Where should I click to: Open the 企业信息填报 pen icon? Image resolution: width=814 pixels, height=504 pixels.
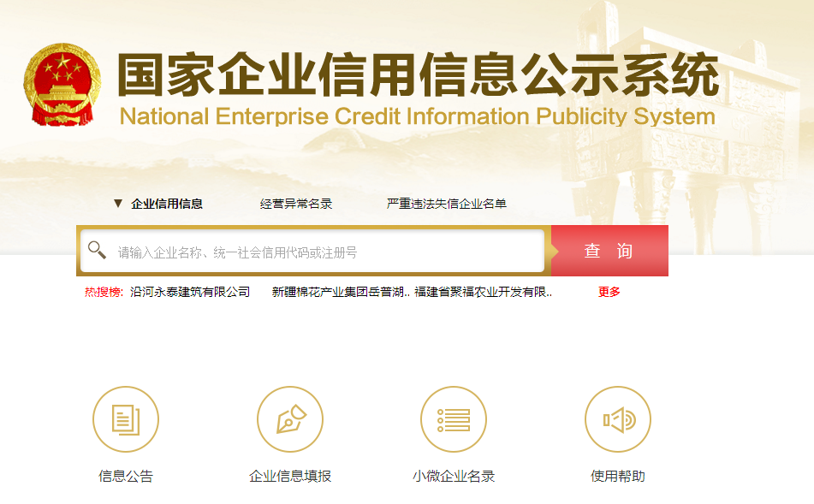[x=290, y=419]
